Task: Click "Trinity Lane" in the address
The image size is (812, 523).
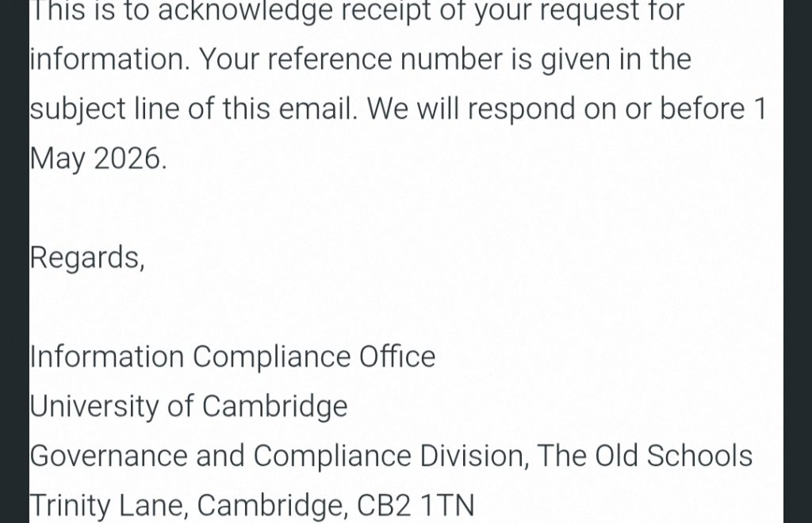Action: (109, 505)
